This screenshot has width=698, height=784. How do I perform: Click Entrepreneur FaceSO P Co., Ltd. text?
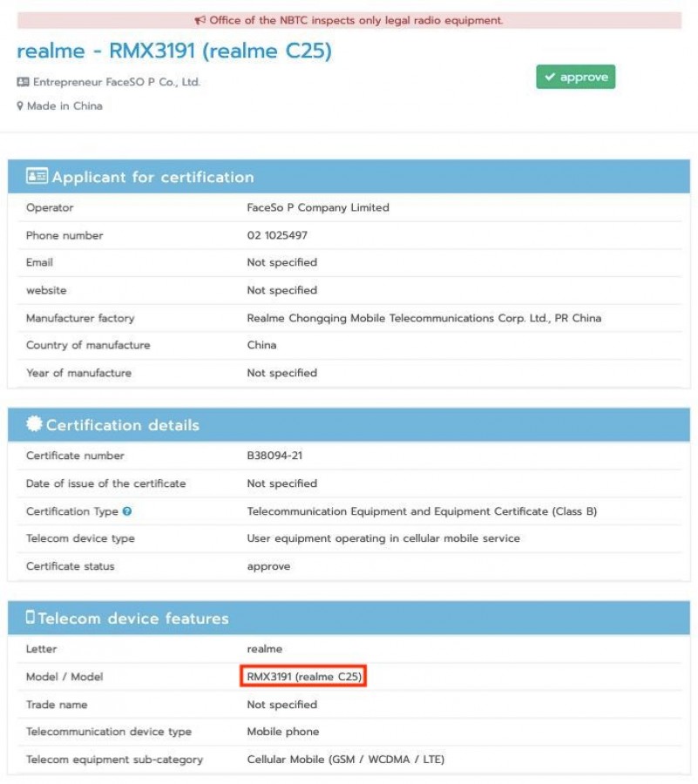point(117,82)
